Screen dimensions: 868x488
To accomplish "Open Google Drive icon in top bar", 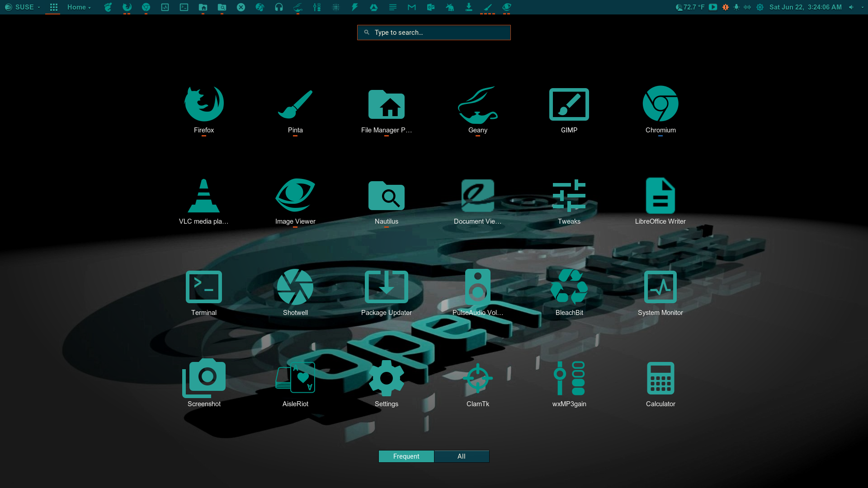I will click(374, 7).
